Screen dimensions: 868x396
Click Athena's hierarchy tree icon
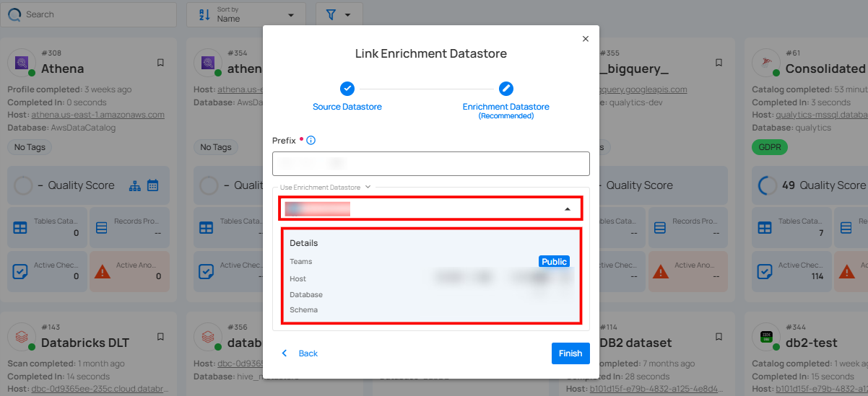135,185
